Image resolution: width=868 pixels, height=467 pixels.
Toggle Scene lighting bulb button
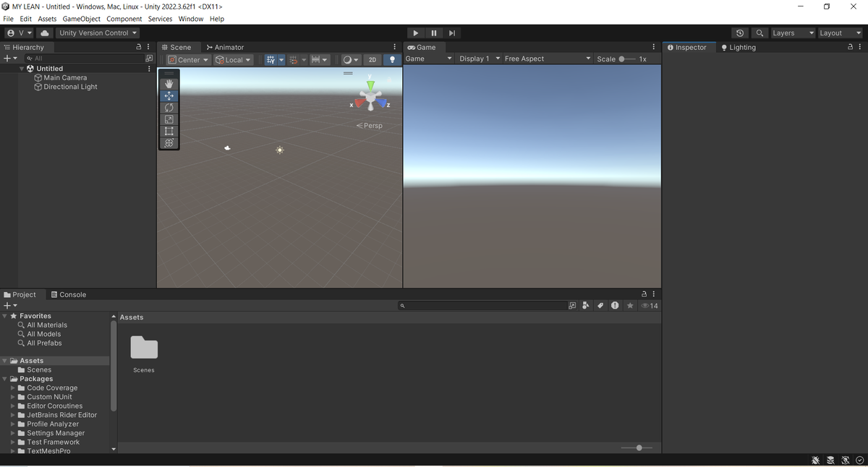pos(393,59)
